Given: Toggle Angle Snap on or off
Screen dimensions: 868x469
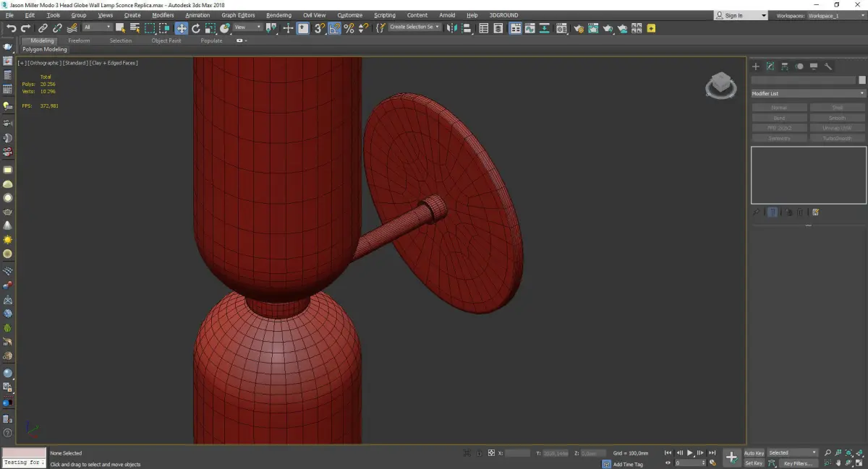Looking at the screenshot, I should coord(335,28).
